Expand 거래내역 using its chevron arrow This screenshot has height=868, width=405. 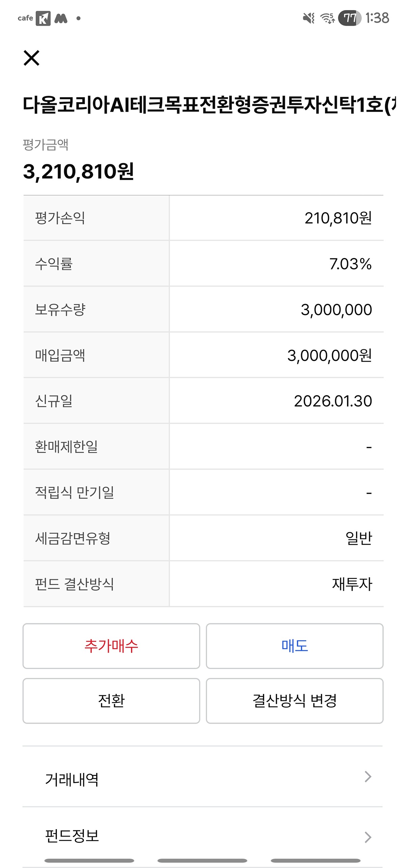click(368, 777)
